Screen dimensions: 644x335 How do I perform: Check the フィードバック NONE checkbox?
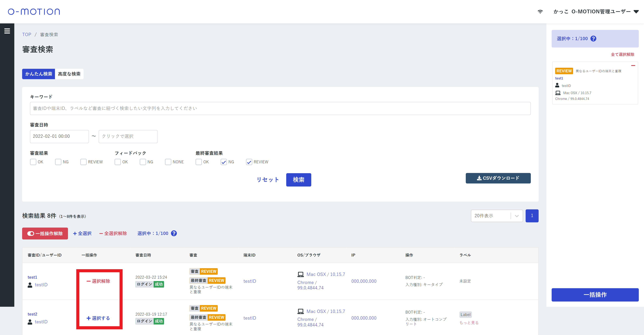tap(168, 162)
